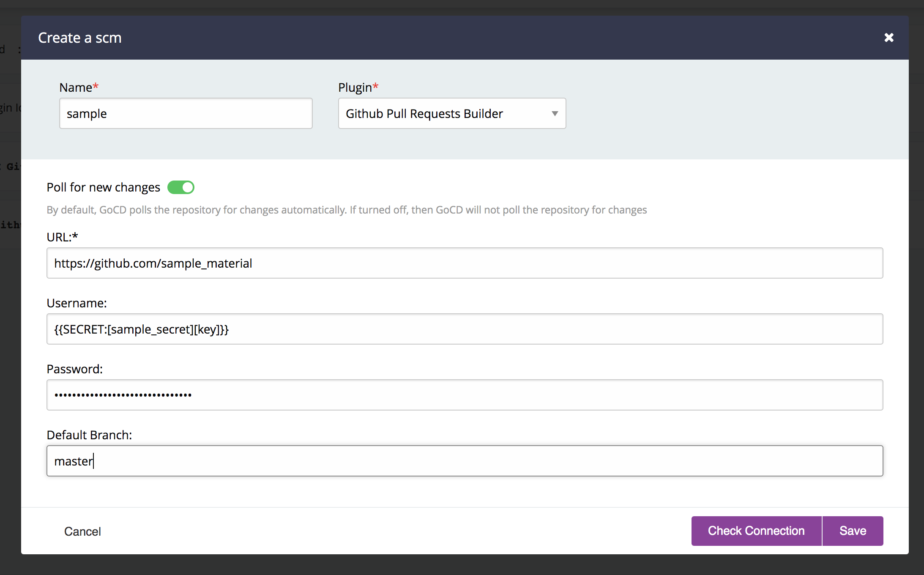Image resolution: width=924 pixels, height=575 pixels.
Task: Focus the URL input field
Action: pyautogui.click(x=465, y=263)
